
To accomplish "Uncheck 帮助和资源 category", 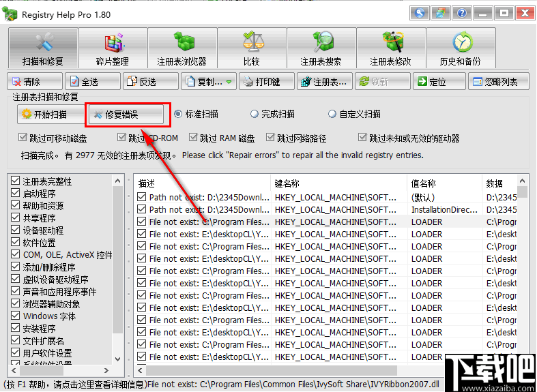I will (x=16, y=205).
